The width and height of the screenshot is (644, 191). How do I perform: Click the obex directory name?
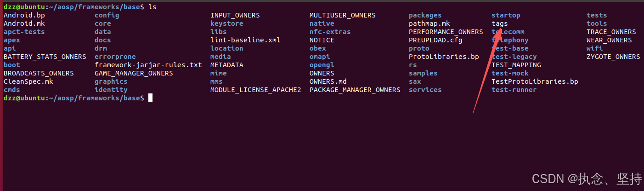318,48
